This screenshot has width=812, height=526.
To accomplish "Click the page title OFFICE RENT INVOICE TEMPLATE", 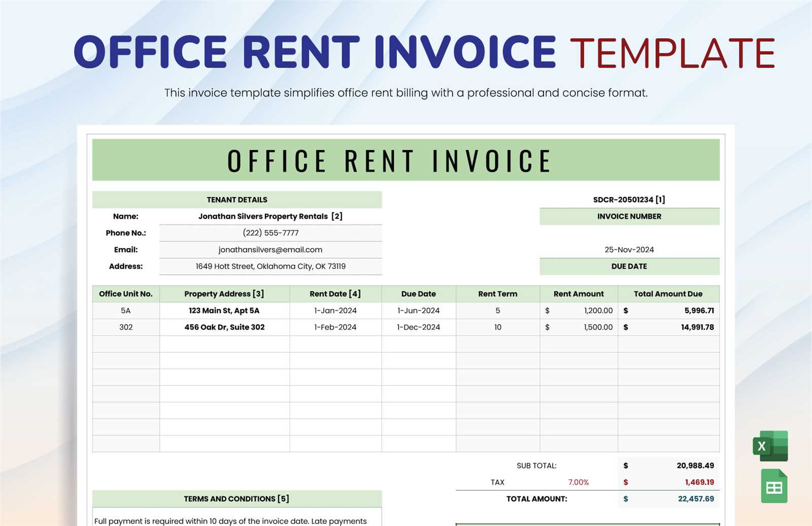I will click(424, 52).
